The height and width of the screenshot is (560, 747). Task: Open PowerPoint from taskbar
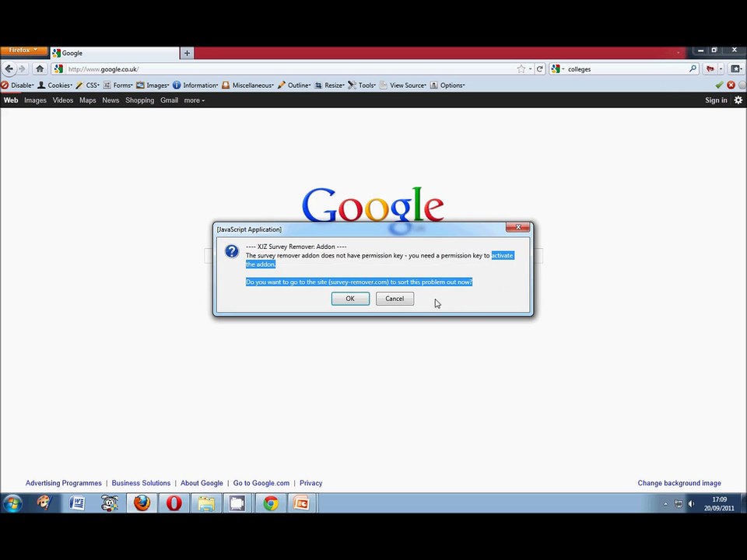[x=302, y=503]
